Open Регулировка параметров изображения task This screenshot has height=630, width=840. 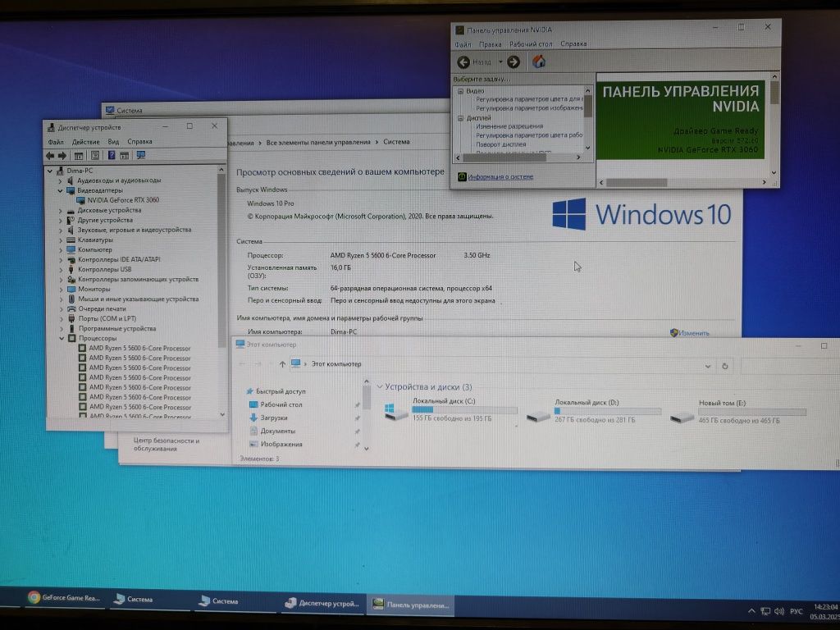(x=529, y=108)
